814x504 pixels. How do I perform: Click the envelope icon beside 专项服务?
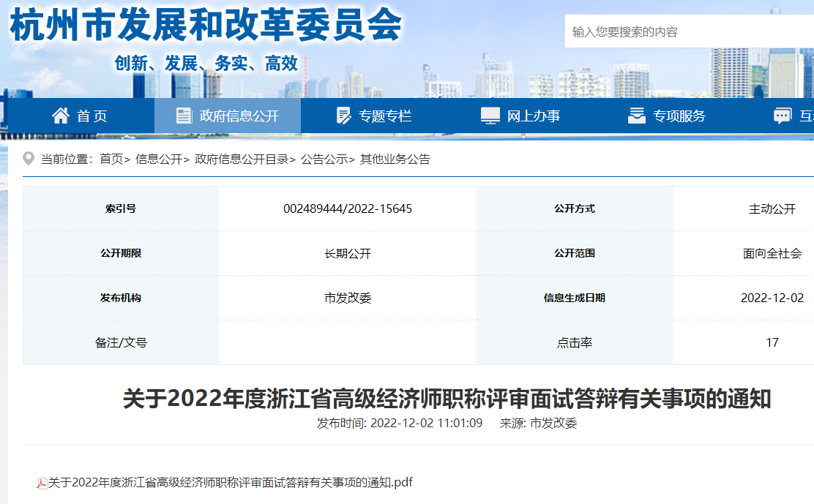[x=636, y=115]
